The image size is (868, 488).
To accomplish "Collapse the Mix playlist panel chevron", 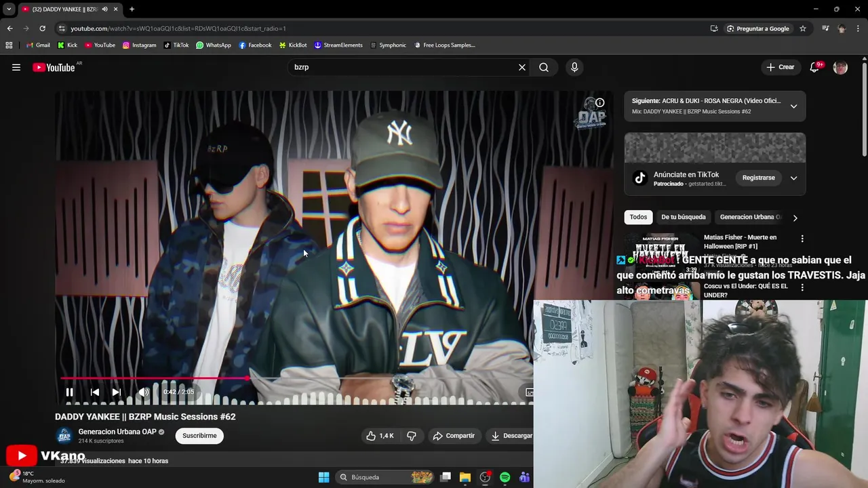I will [x=793, y=106].
